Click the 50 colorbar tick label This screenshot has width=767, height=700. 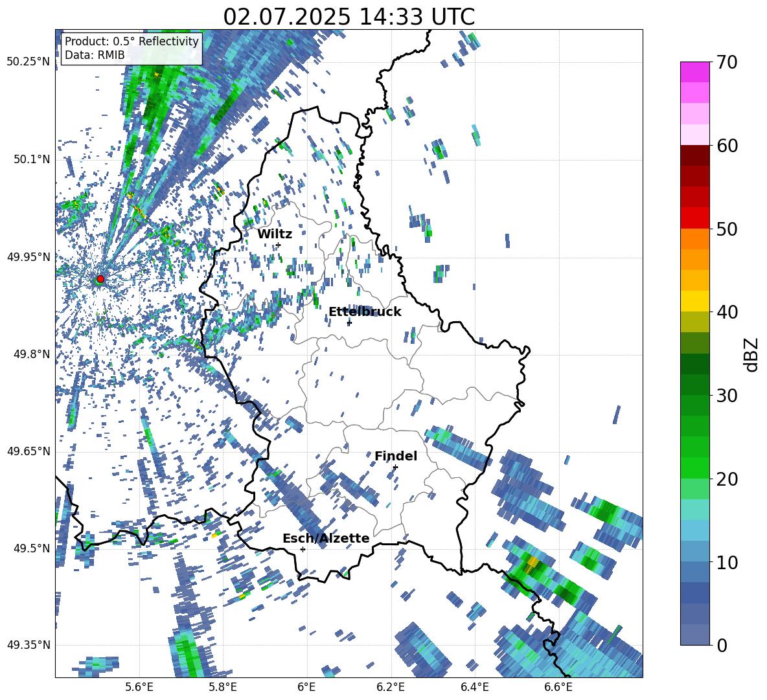(726, 229)
